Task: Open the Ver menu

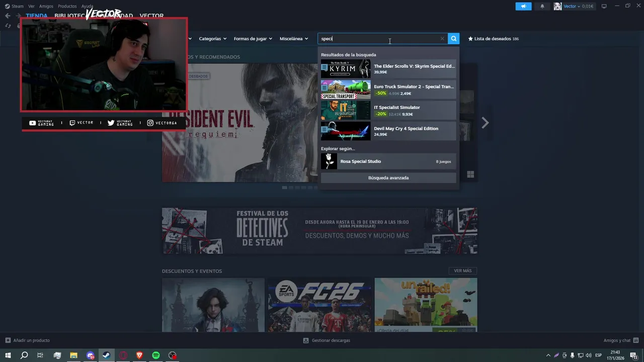Action: point(31,6)
